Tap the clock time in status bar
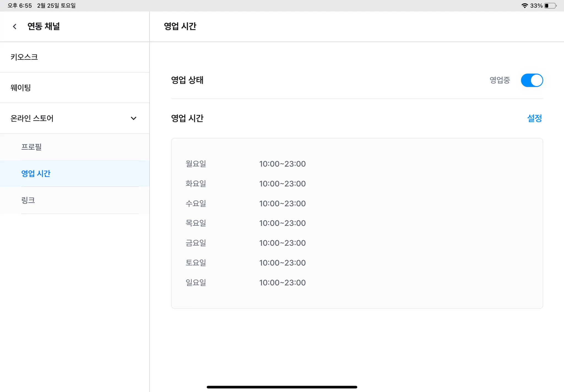 click(20, 6)
